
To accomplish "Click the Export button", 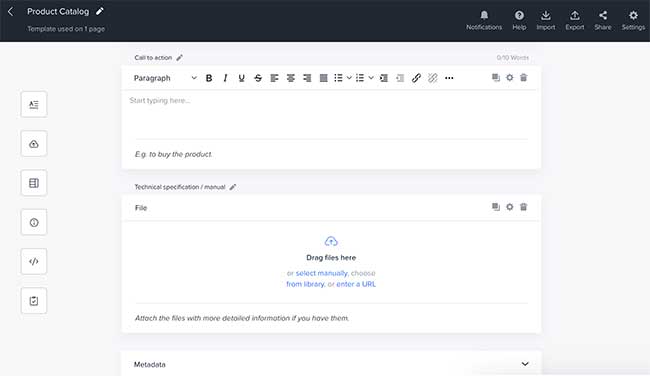I will tap(575, 20).
